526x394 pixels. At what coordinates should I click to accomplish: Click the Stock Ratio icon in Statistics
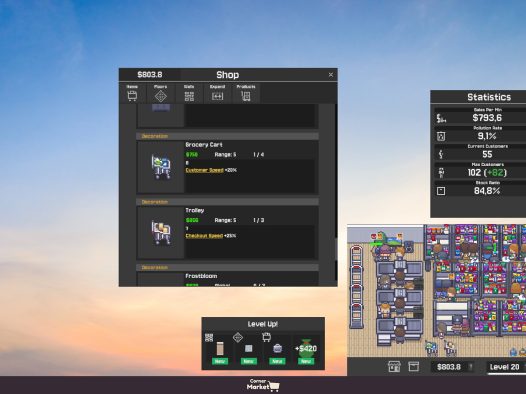point(441,191)
